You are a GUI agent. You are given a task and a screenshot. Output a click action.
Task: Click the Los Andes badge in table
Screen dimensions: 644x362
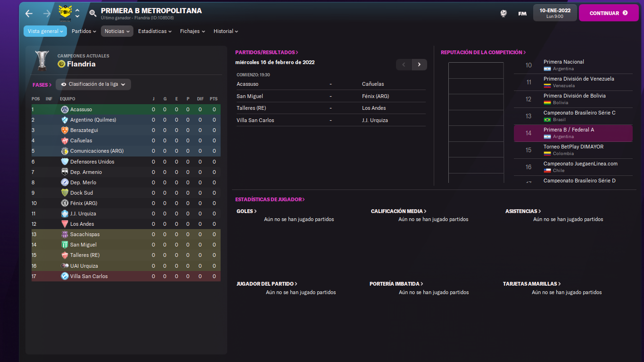pos(65,224)
